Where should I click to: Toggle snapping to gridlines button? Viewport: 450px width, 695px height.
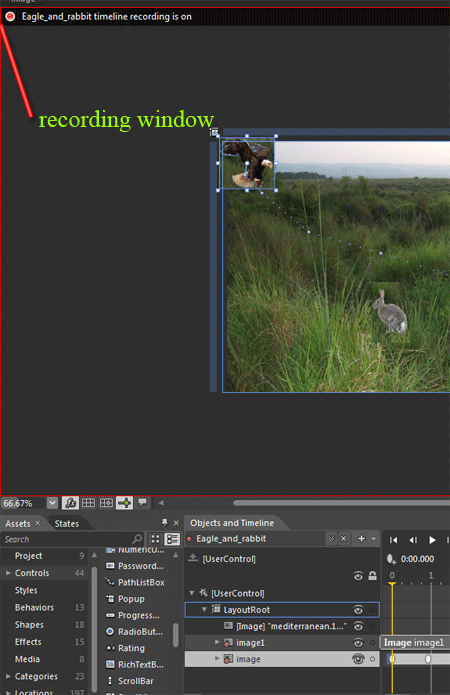106,503
